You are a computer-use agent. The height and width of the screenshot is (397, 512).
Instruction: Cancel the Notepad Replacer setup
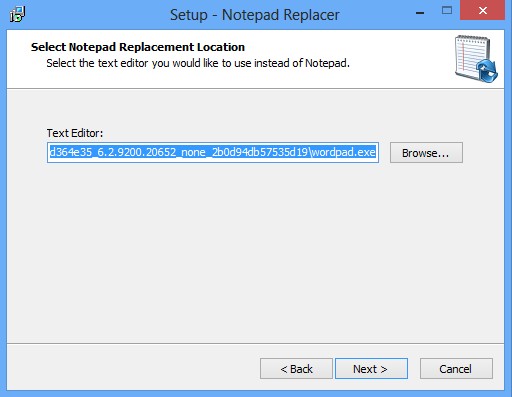[456, 369]
